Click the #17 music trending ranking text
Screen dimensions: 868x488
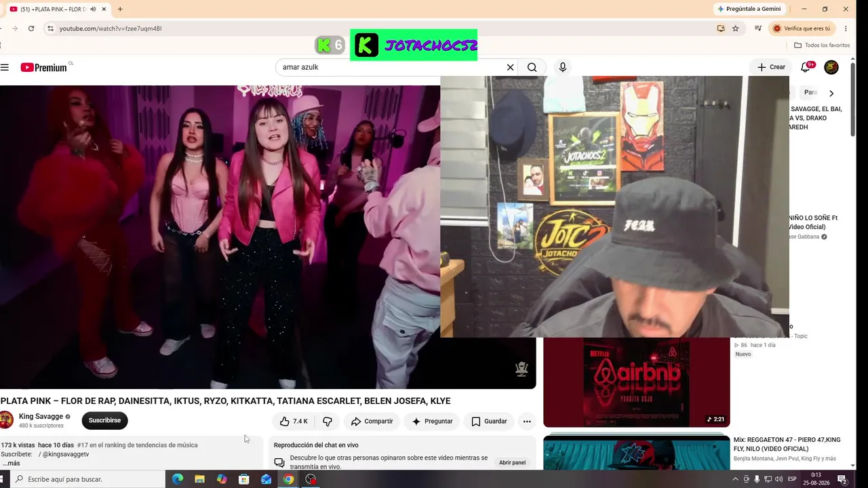tap(138, 445)
